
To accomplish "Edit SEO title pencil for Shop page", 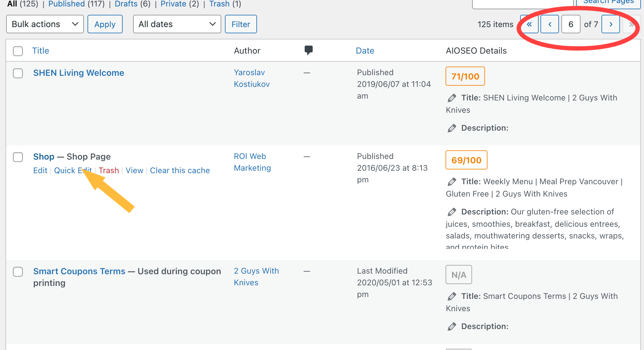I will coord(452,182).
